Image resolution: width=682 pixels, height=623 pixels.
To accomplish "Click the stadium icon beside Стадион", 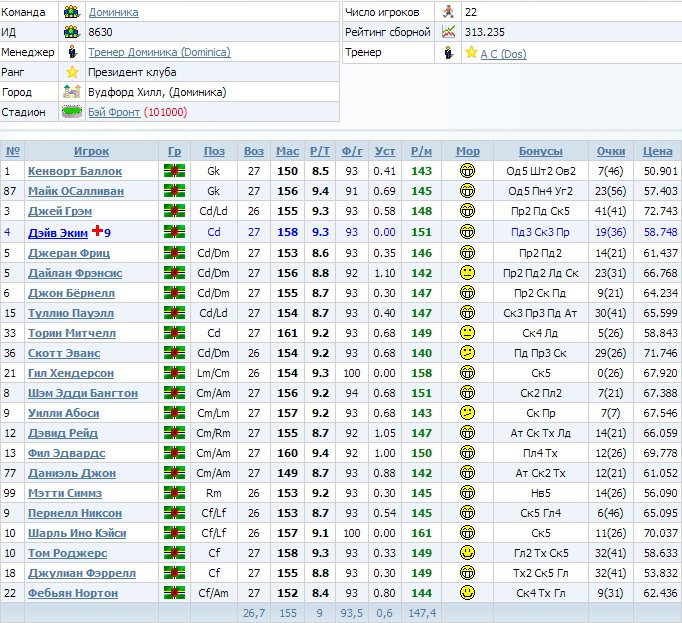I will coord(72,112).
